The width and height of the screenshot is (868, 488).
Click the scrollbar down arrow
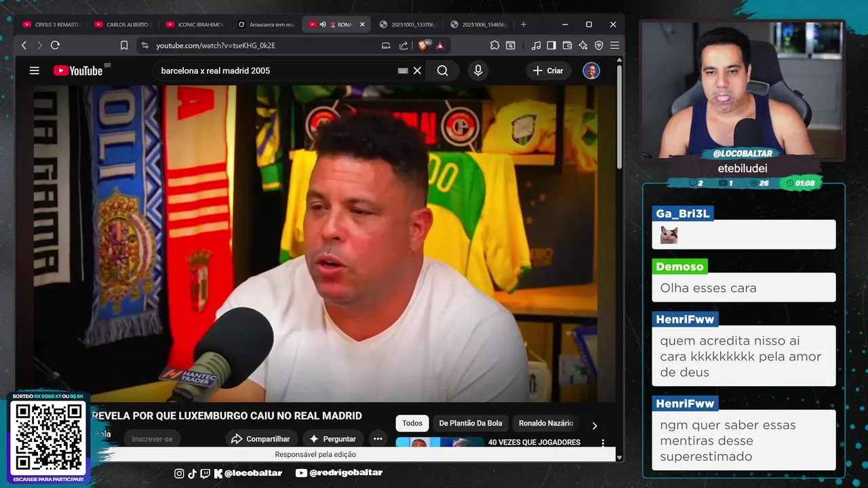coord(619,457)
